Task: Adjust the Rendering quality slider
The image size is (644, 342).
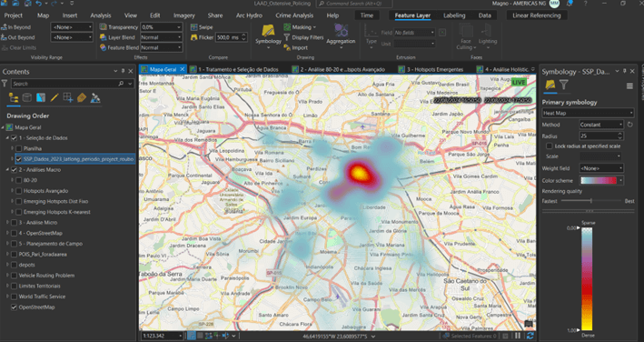Action: (x=590, y=201)
